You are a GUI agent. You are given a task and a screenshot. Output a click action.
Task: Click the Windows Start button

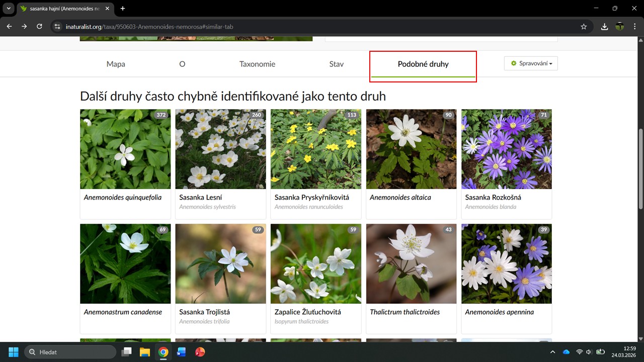pos(14,352)
